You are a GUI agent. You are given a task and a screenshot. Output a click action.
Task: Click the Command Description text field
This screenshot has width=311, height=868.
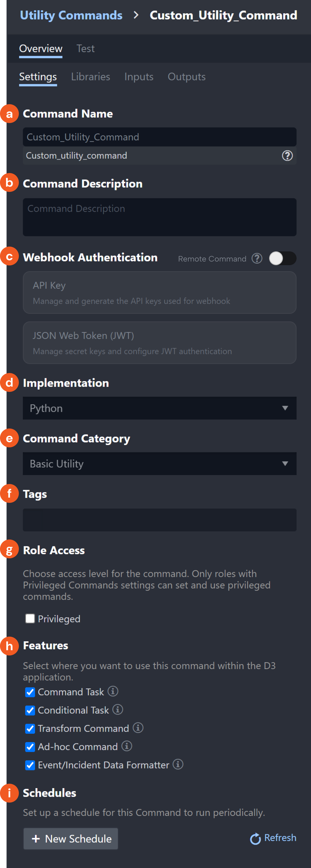159,217
